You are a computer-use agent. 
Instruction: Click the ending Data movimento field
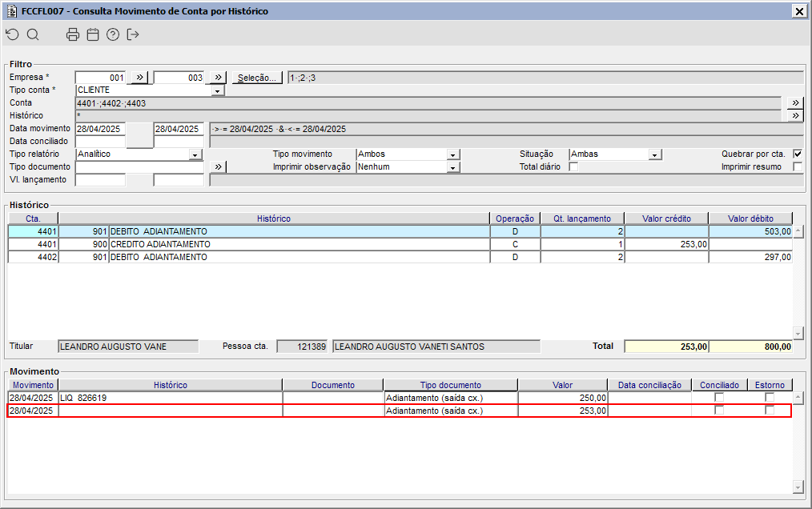pos(179,128)
